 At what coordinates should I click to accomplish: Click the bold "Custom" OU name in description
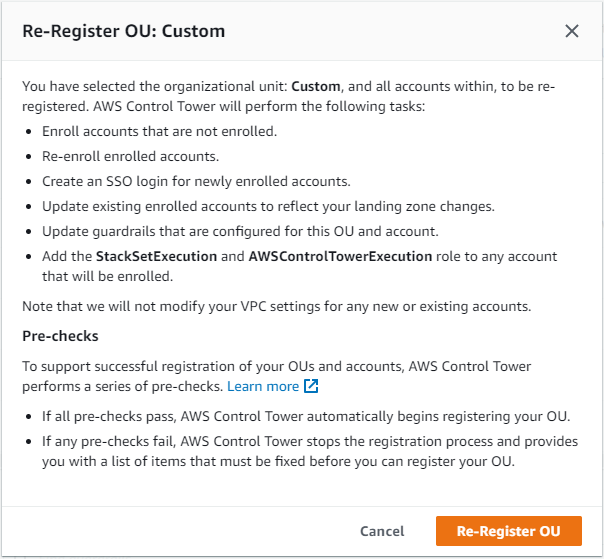314,86
